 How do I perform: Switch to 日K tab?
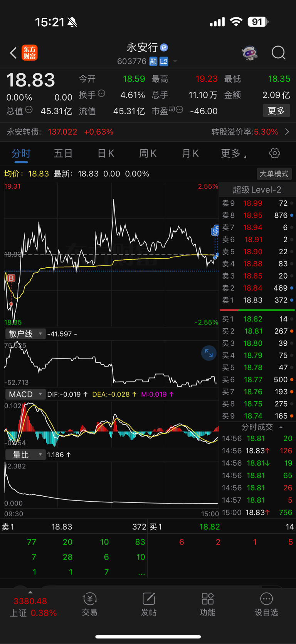coord(106,154)
